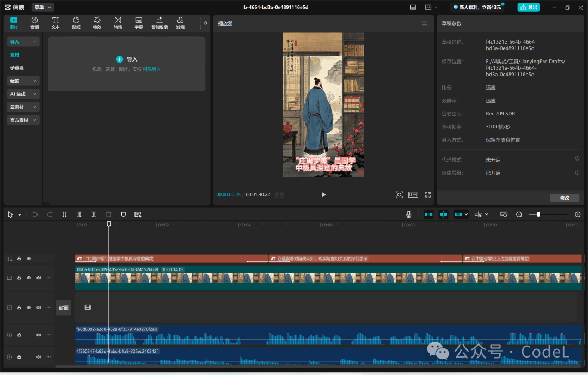Click the 封面 cover button

[x=63, y=308]
